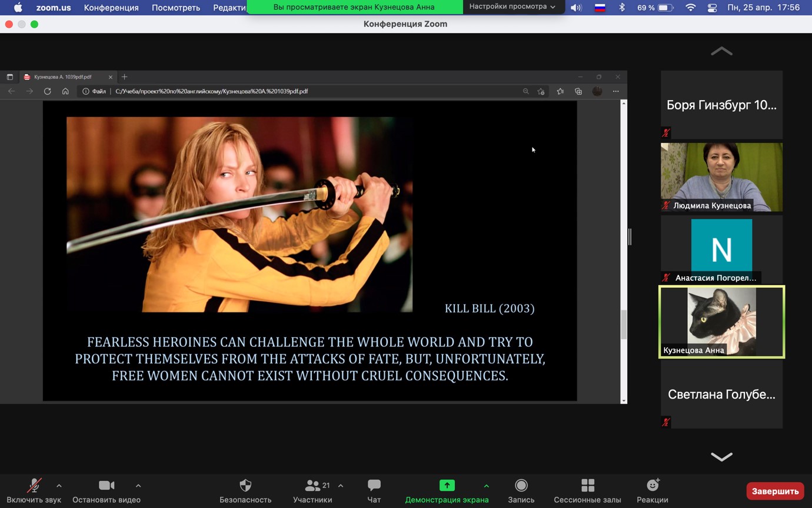Select Кузнецова Анна cat video tile
This screenshot has height=508, width=812.
point(721,321)
